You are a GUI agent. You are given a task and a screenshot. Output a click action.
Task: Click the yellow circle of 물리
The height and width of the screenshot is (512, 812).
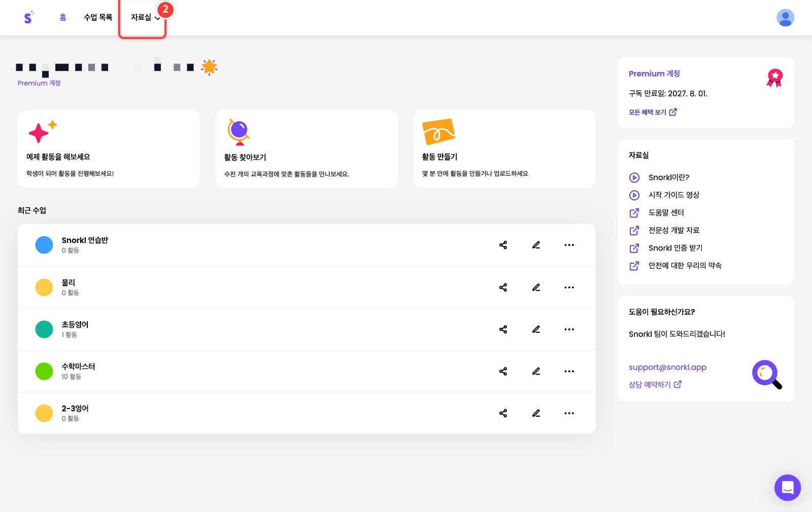point(44,287)
